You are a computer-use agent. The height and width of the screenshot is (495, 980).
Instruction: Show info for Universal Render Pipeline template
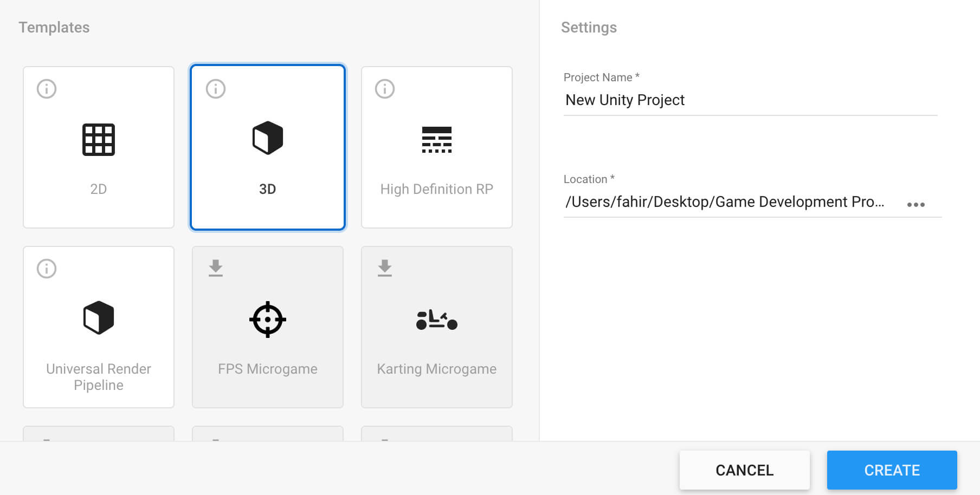pos(47,269)
